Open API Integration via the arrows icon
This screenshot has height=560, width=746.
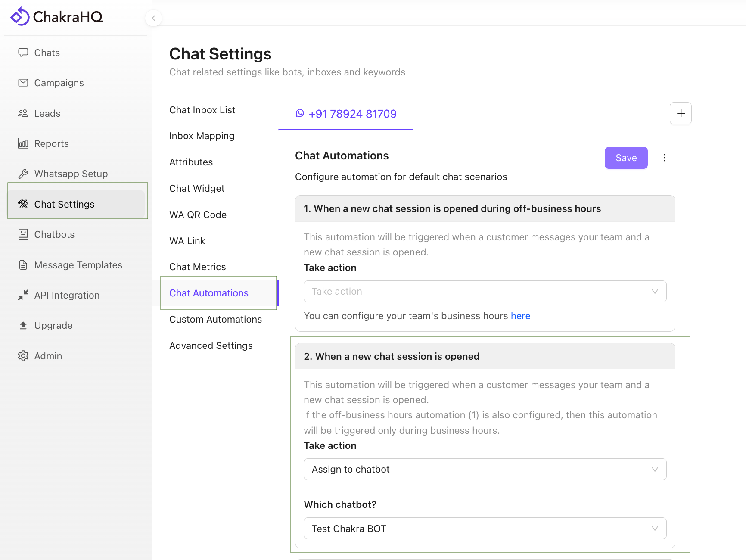23,295
